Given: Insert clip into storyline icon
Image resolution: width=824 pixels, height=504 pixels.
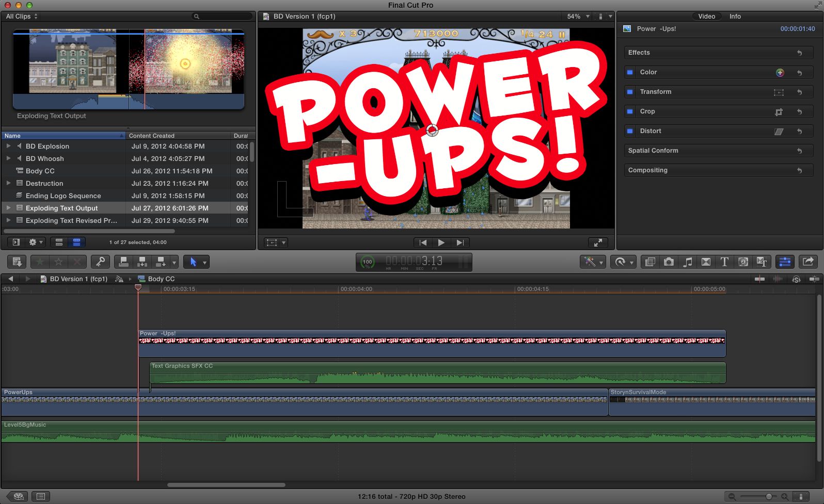Looking at the screenshot, I should (x=142, y=262).
